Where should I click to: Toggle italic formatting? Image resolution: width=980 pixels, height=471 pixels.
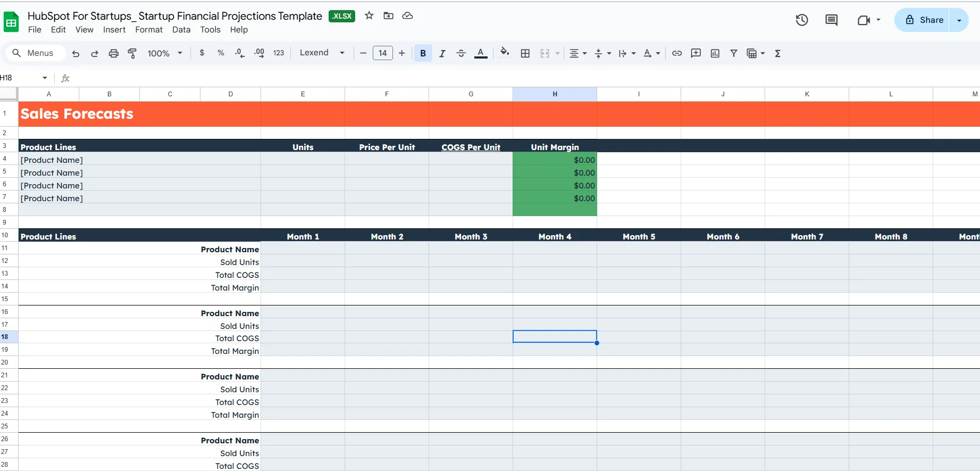[x=442, y=53]
